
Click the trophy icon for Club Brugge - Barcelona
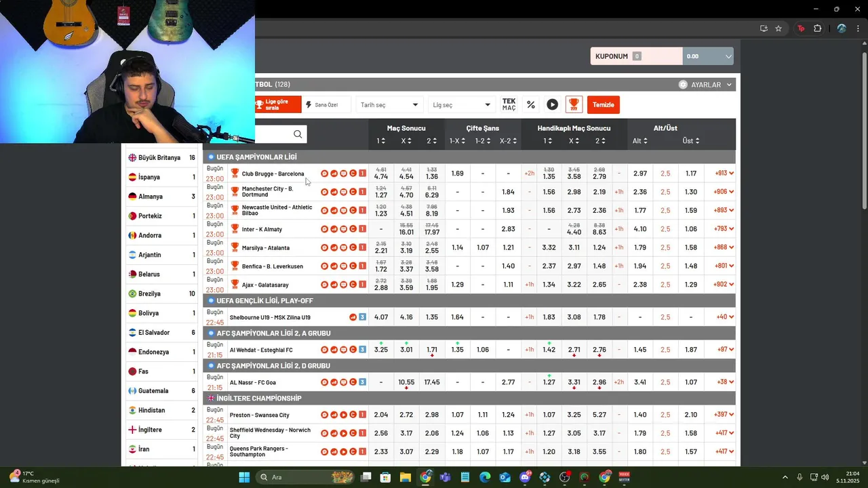pyautogui.click(x=235, y=174)
